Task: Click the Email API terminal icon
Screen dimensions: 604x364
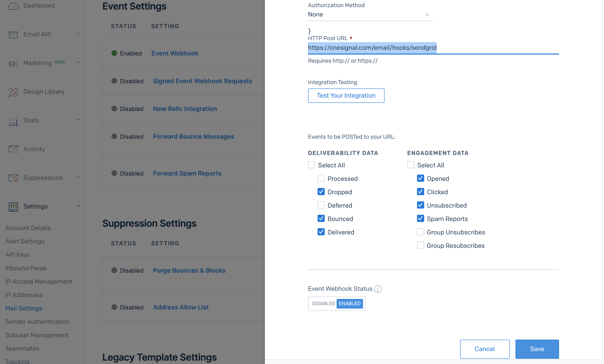Action: (13, 35)
